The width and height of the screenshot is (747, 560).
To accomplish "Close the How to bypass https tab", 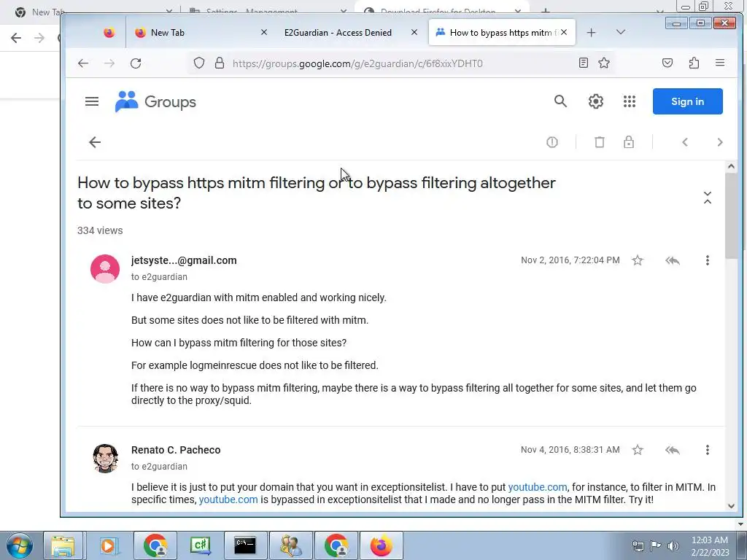I will 564,32.
